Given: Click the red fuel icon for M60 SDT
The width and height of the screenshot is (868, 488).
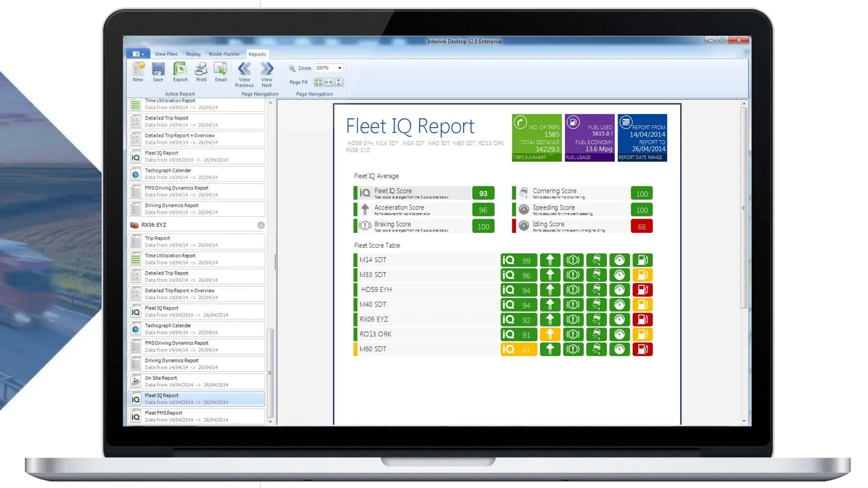Looking at the screenshot, I should point(642,349).
